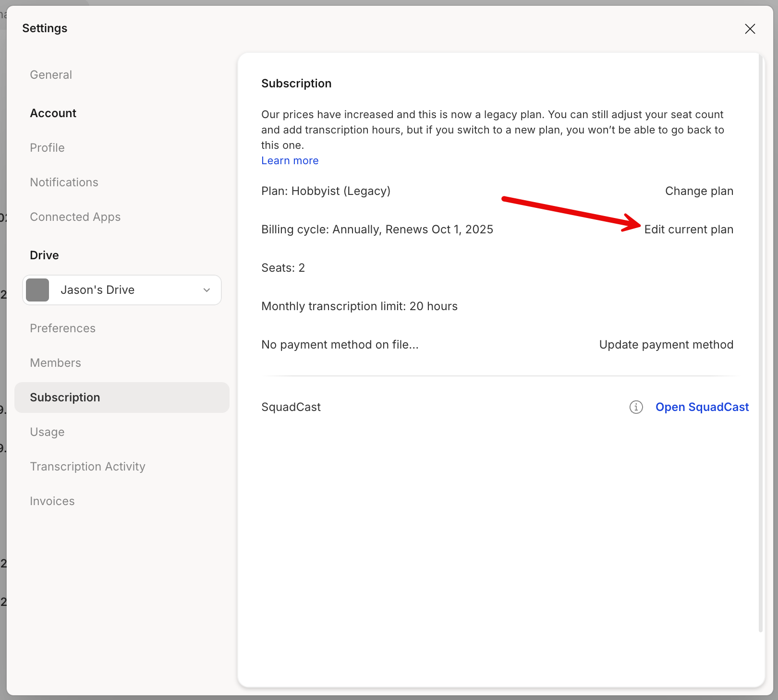Click Update payment method
This screenshot has height=700, width=778.
click(x=666, y=344)
